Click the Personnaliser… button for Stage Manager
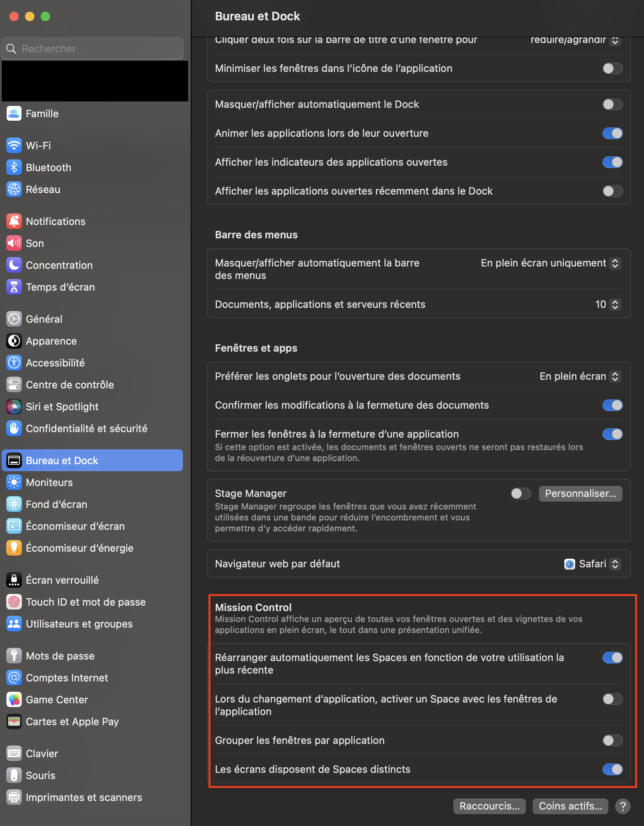This screenshot has height=826, width=644. (x=581, y=493)
